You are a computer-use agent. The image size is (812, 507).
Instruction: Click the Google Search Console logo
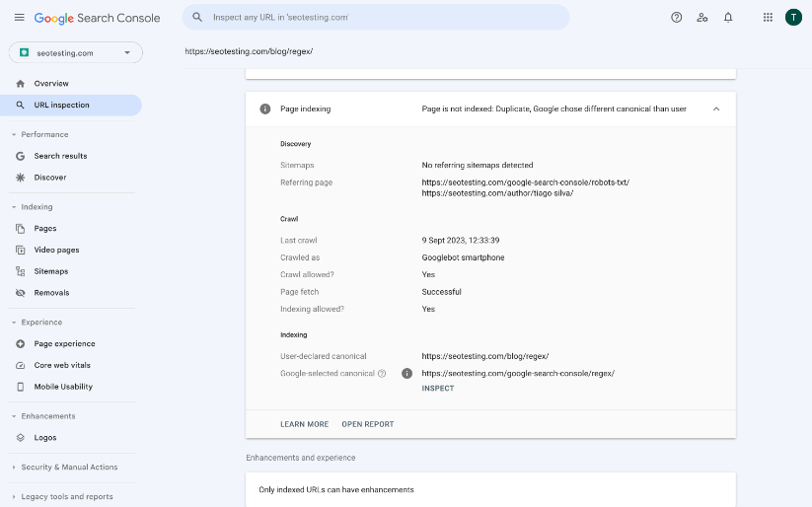(x=98, y=18)
